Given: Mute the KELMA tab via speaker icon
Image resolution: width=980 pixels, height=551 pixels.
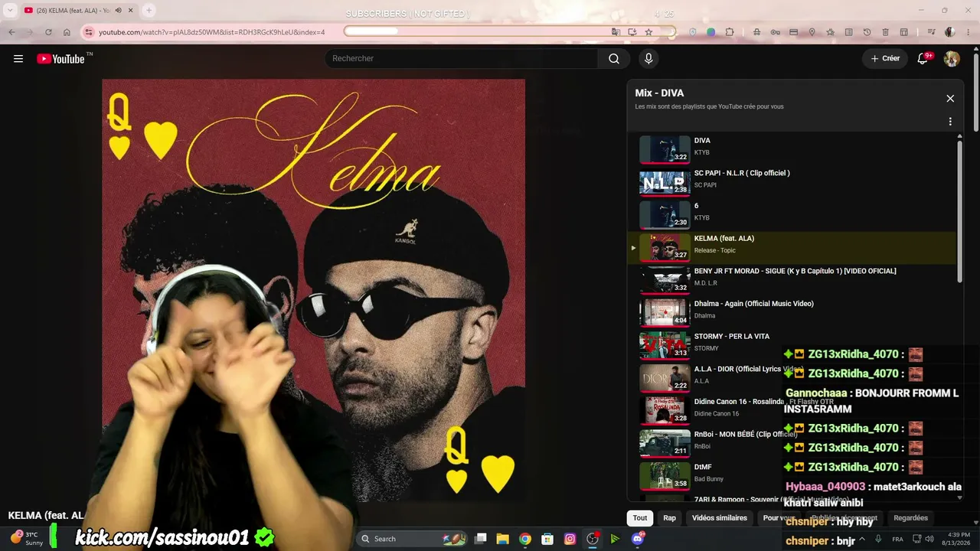Looking at the screenshot, I should (119, 11).
